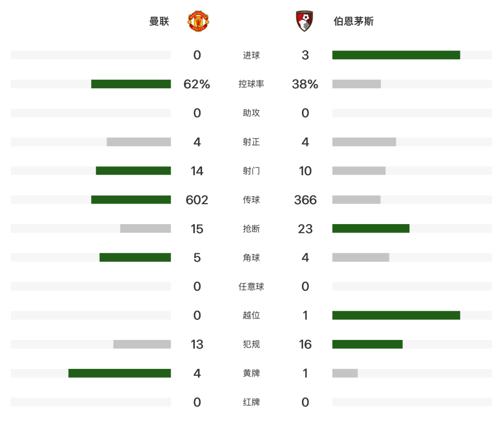This screenshot has height=425, width=504.
Task: Select the 红牌 red cards label
Action: point(251,402)
